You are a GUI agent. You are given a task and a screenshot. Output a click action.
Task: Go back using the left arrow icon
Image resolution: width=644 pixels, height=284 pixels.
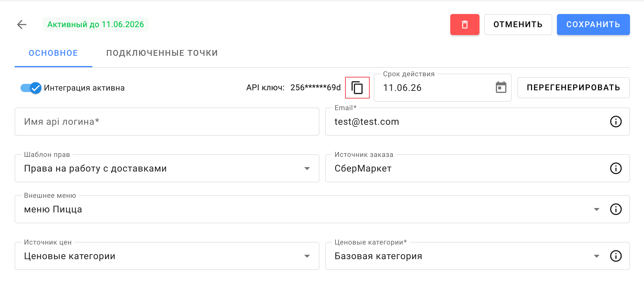pos(22,25)
